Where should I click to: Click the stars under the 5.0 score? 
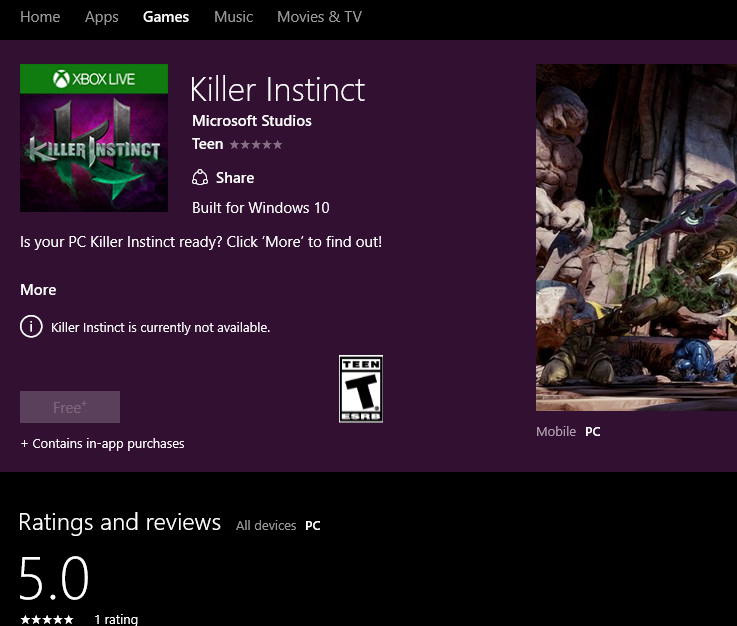(x=47, y=620)
